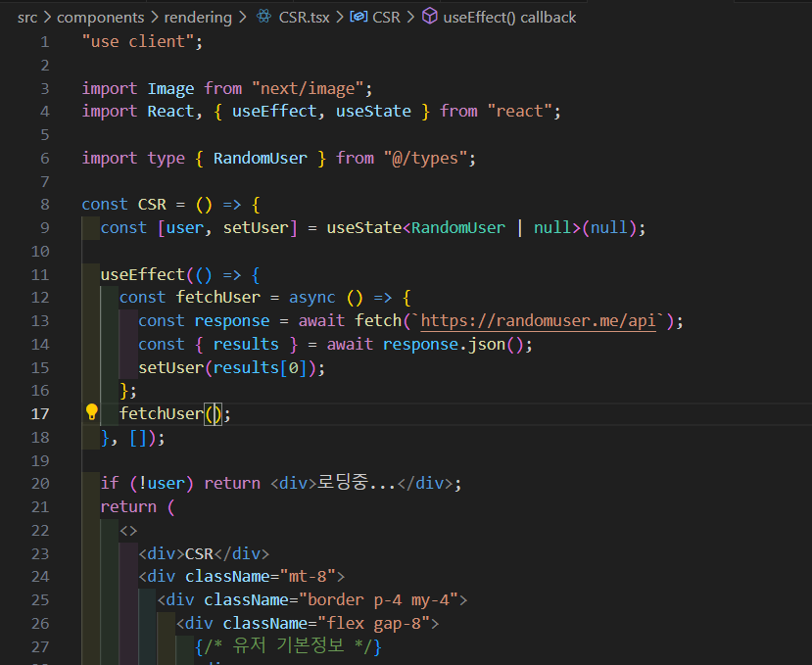The height and width of the screenshot is (665, 812).
Task: Click empty dependency array on line 18
Action: pos(138,438)
